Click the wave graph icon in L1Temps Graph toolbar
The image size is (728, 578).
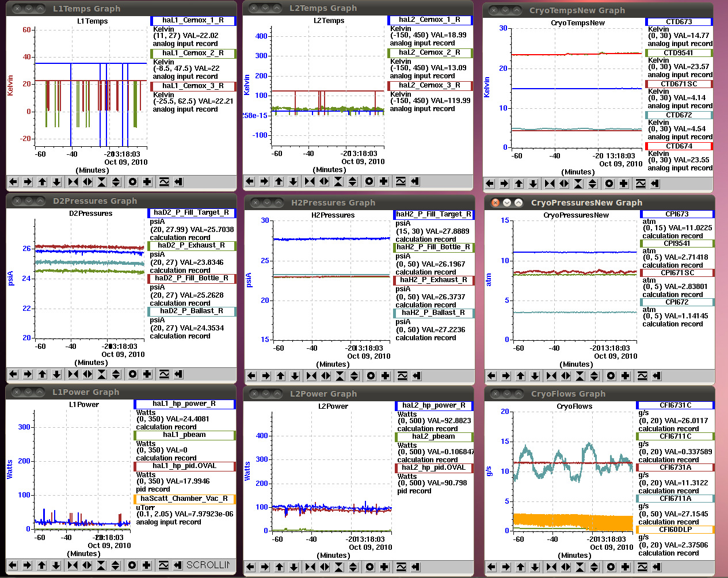164,182
